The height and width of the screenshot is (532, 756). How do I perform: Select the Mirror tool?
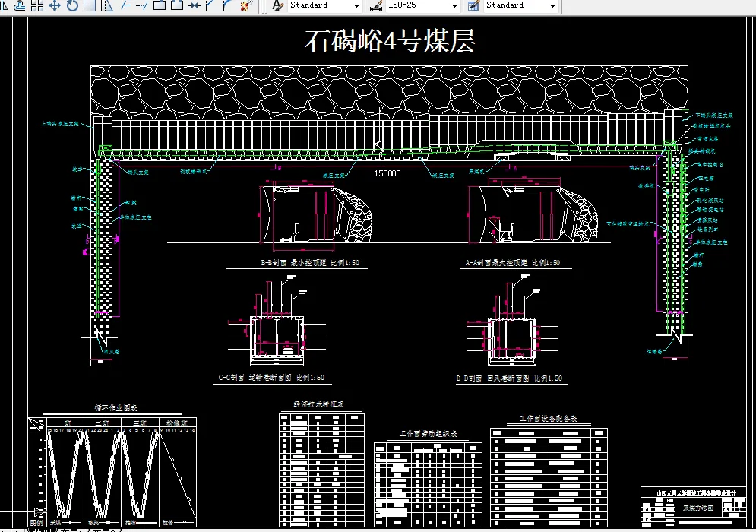[6, 6]
